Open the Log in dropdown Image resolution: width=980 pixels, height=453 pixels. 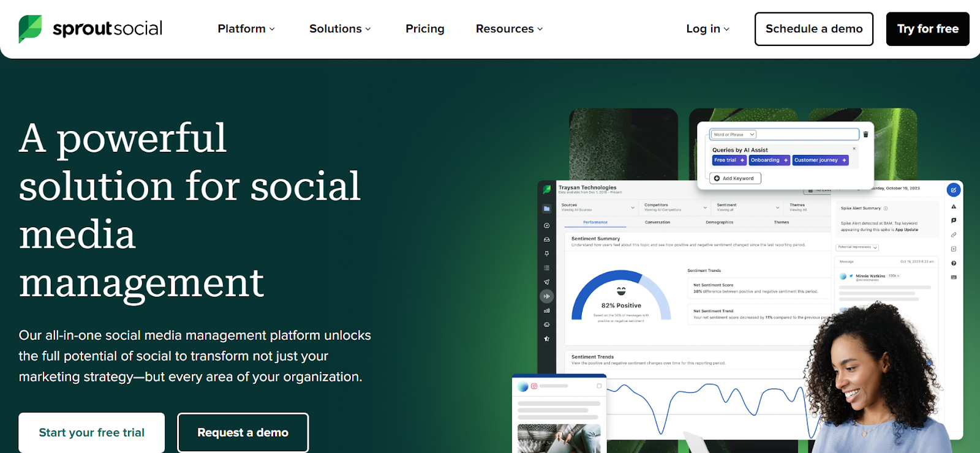pos(707,29)
